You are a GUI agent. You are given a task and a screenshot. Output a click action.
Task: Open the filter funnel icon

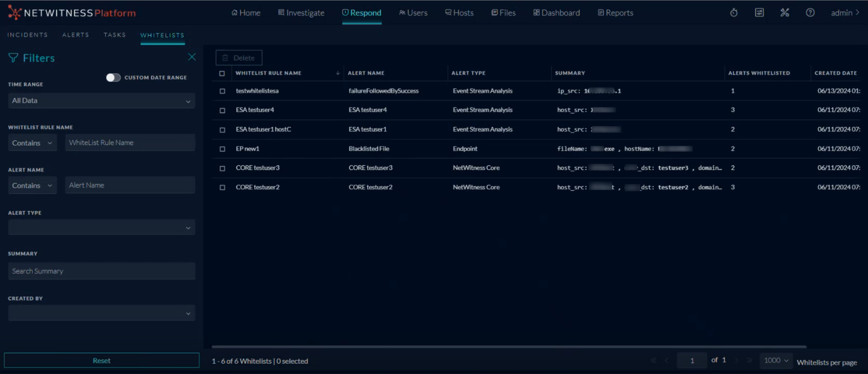(x=13, y=57)
